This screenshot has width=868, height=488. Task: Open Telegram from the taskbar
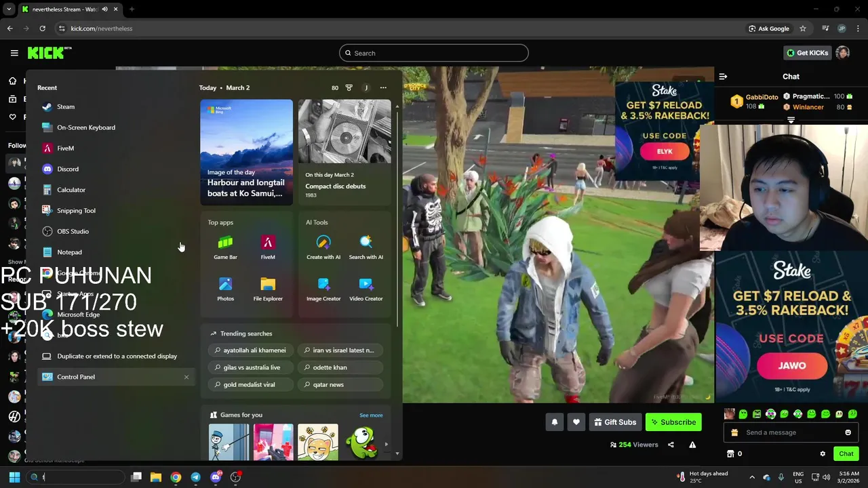pyautogui.click(x=195, y=477)
